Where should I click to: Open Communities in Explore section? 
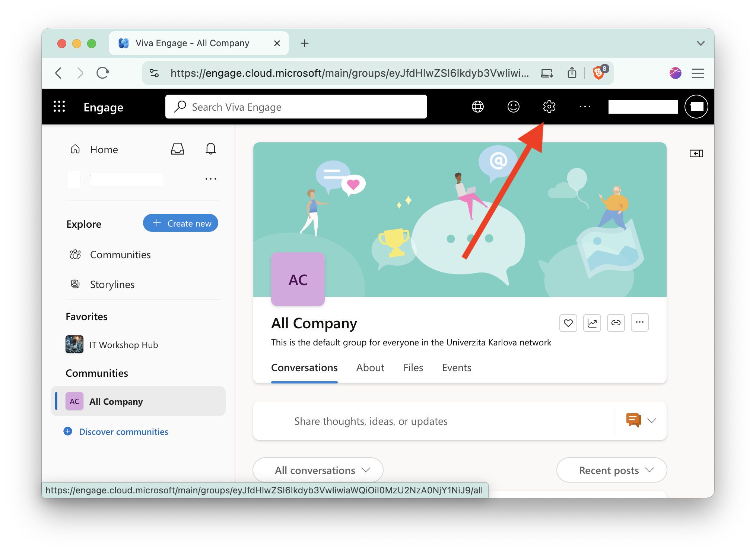click(x=110, y=255)
